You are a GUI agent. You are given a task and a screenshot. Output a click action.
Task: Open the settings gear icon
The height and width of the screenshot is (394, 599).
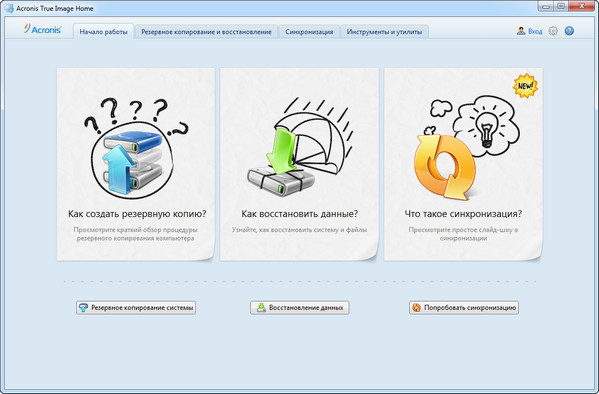point(553,31)
